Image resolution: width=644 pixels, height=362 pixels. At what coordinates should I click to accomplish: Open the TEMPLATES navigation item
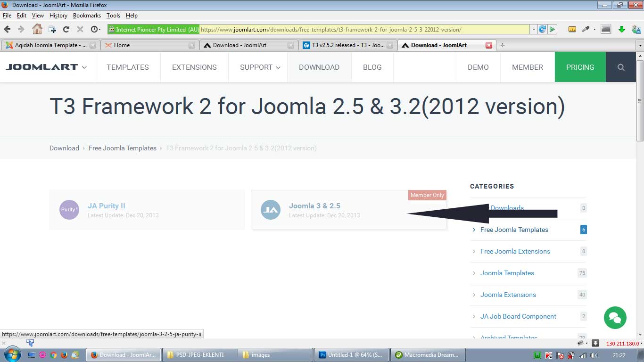pos(128,67)
